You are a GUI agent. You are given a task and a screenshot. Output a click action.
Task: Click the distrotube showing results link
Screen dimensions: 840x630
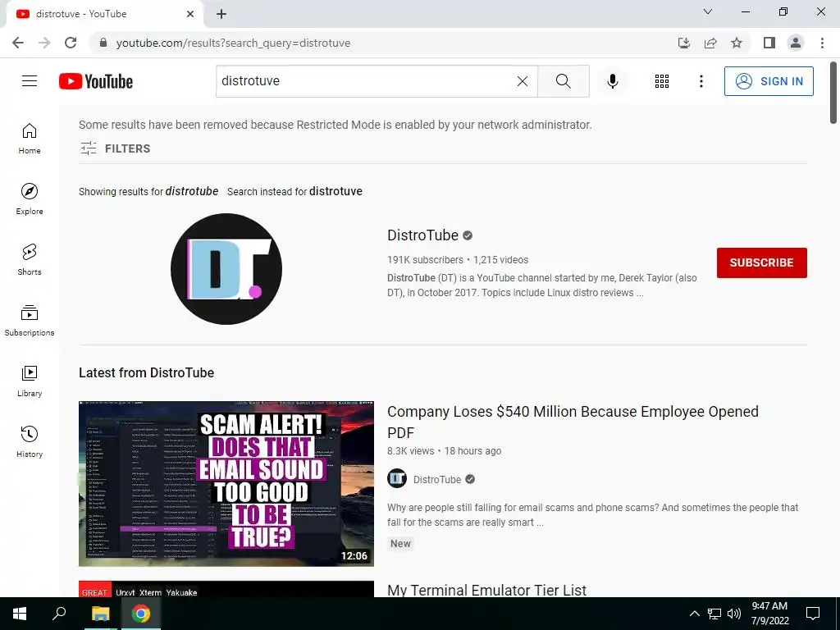(192, 191)
